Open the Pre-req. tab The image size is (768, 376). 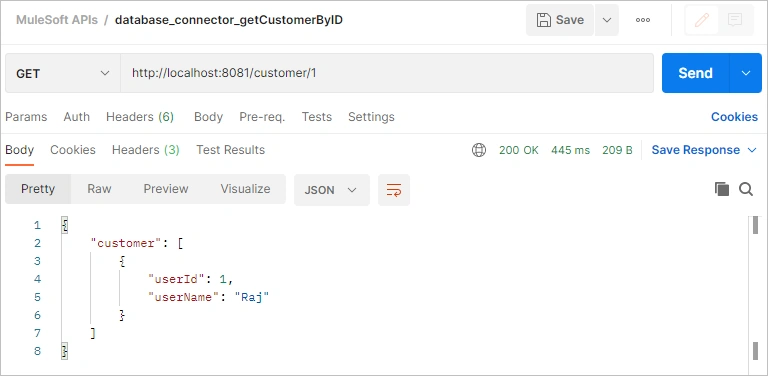click(x=262, y=117)
